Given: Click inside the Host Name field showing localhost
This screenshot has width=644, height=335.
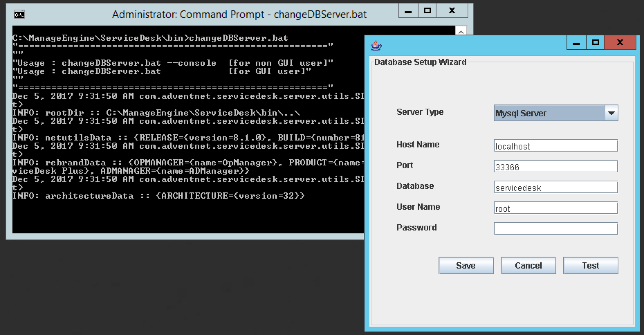Looking at the screenshot, I should (x=555, y=146).
